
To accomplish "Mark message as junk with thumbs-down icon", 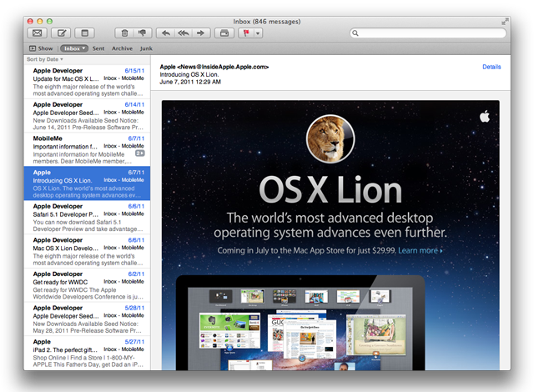I will (143, 33).
